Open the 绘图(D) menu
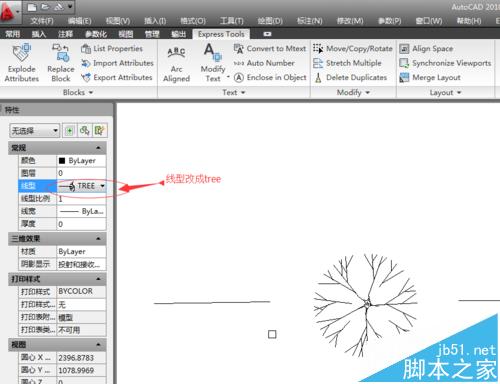500x384 pixels. tap(270, 21)
